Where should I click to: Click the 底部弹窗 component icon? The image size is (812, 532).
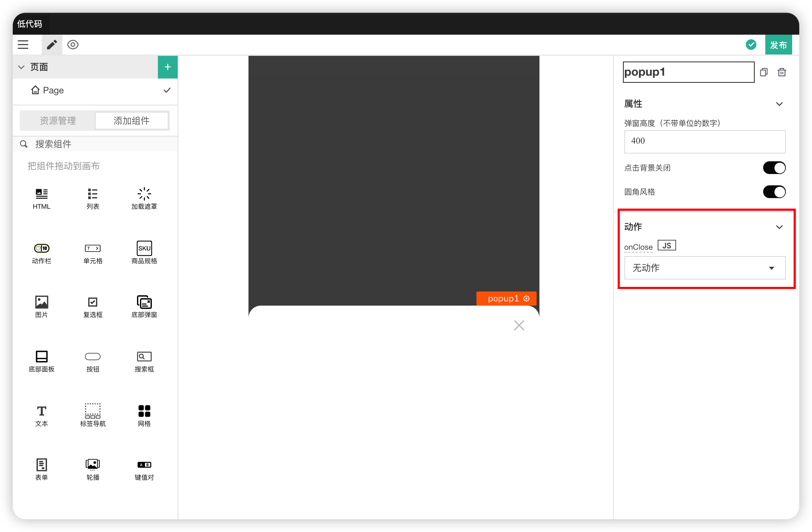pyautogui.click(x=144, y=302)
